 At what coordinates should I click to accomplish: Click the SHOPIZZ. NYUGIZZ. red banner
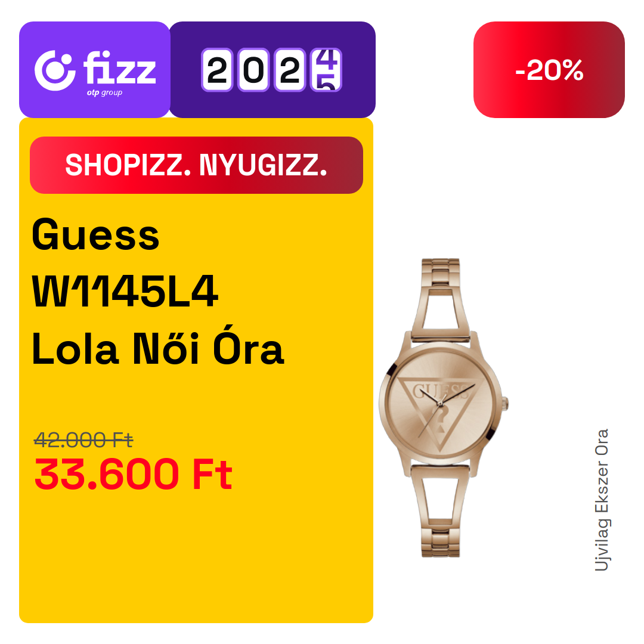(x=196, y=165)
